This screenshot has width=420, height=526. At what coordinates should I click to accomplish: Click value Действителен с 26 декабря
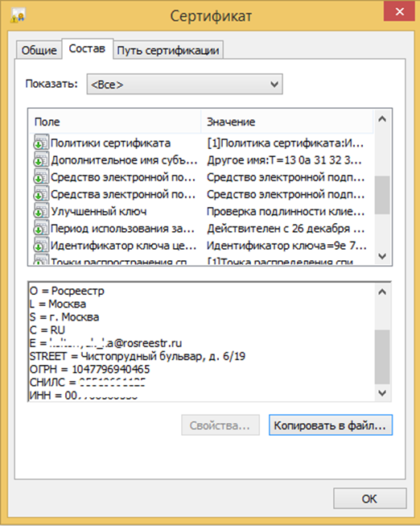(286, 229)
